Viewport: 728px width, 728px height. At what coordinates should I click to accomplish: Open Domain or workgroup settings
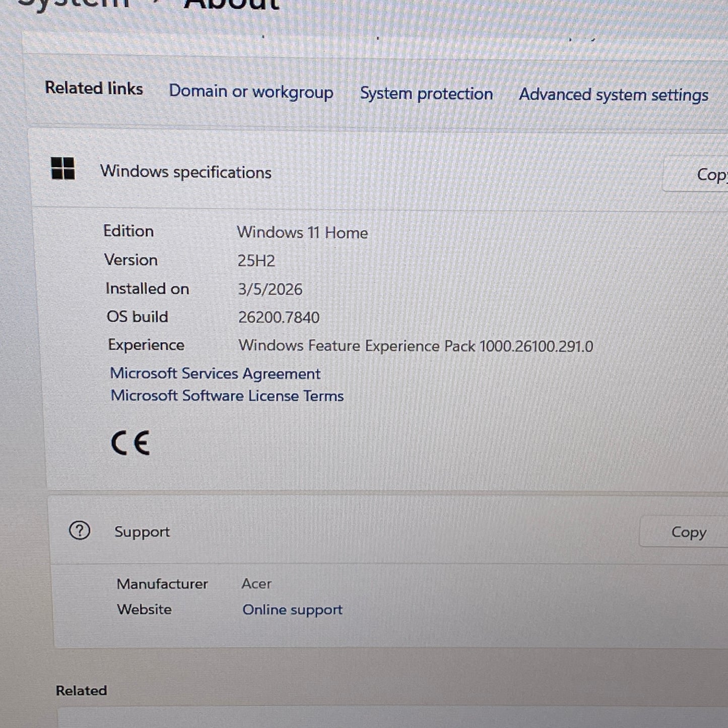click(x=251, y=92)
